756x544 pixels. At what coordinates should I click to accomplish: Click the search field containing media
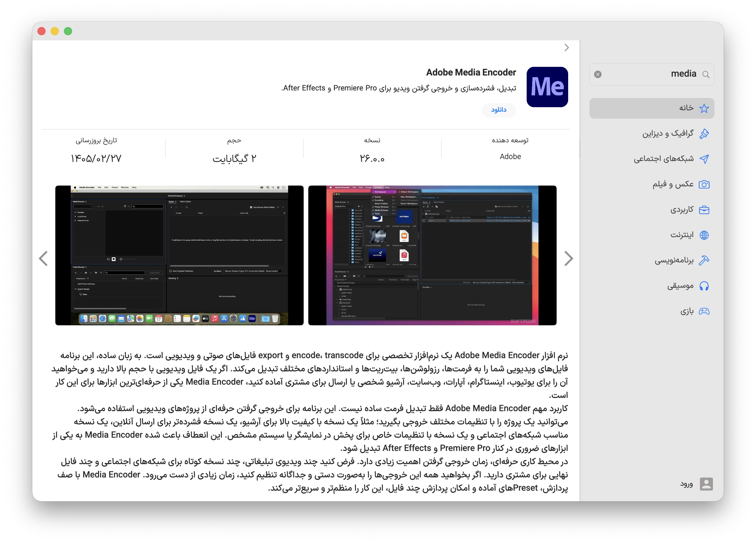652,74
